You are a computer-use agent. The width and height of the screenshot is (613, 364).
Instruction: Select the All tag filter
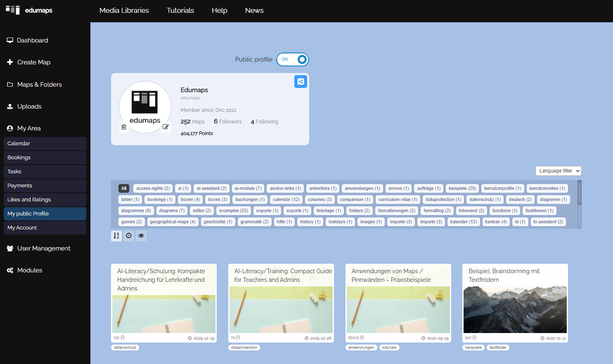pos(124,189)
